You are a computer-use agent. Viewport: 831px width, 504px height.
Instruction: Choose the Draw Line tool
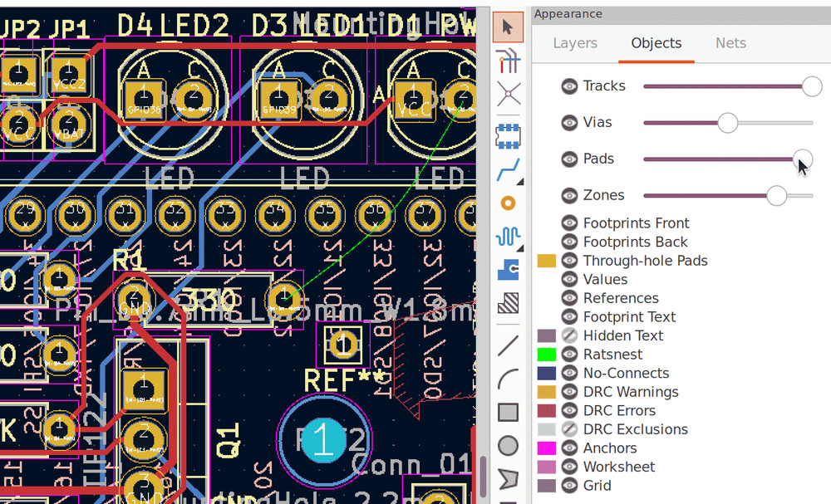(508, 345)
